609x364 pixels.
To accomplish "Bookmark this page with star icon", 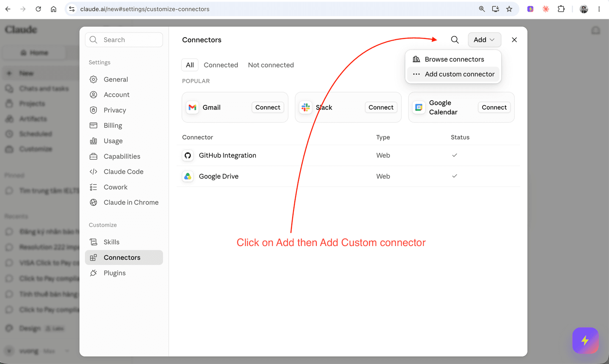I will pos(509,9).
